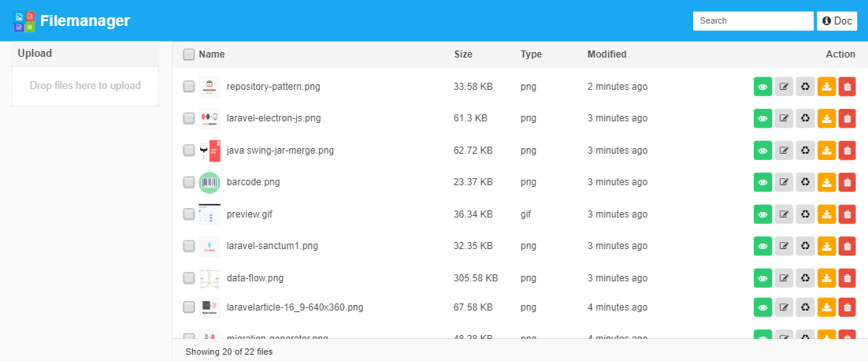Sort files by the Size column header
The height and width of the screenshot is (361, 868).
click(463, 54)
